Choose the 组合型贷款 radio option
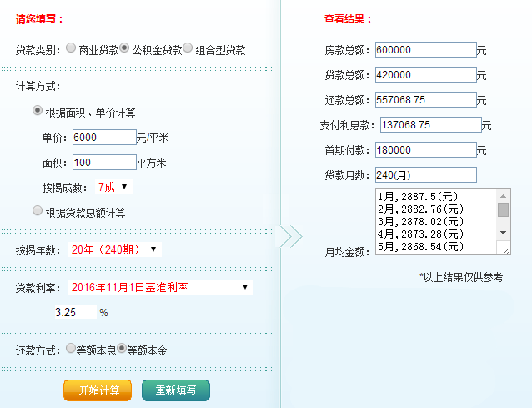The image size is (532, 408). (188, 48)
